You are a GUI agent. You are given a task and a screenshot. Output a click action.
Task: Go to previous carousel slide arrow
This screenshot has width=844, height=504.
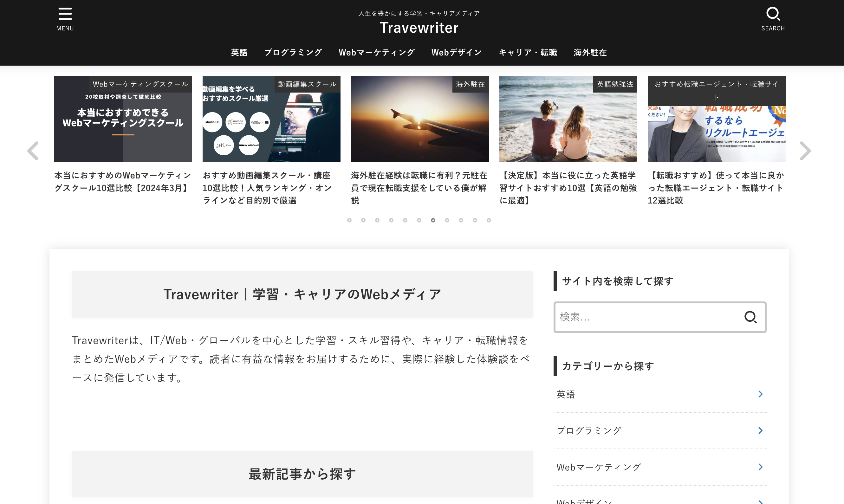(x=33, y=151)
